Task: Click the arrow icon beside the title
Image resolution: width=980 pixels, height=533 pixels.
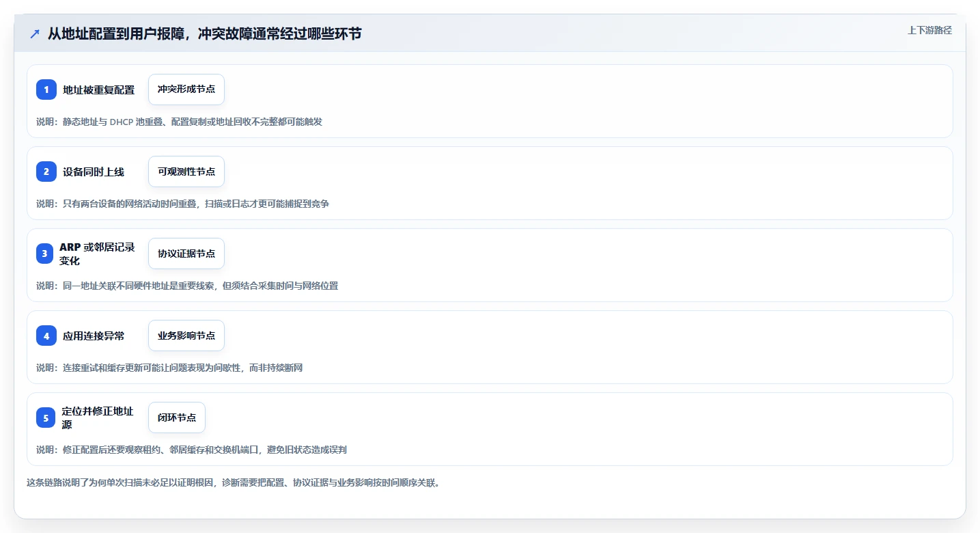Action: [x=35, y=34]
